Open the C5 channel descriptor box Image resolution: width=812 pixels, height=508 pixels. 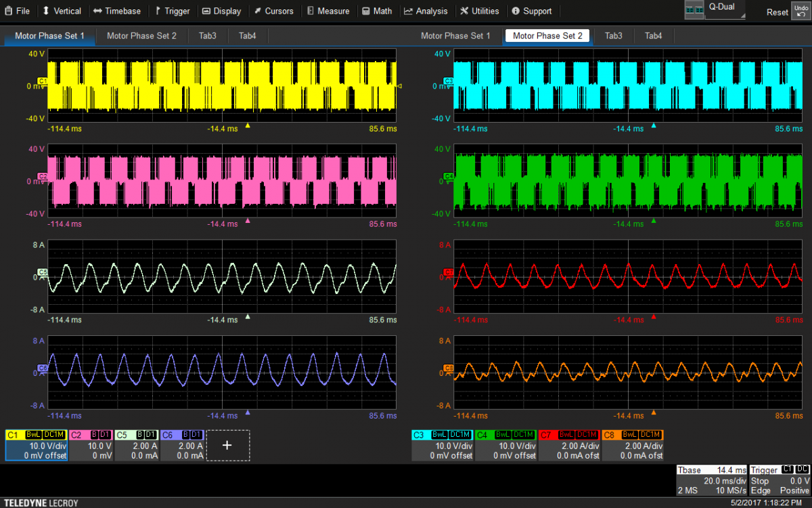[x=136, y=445]
